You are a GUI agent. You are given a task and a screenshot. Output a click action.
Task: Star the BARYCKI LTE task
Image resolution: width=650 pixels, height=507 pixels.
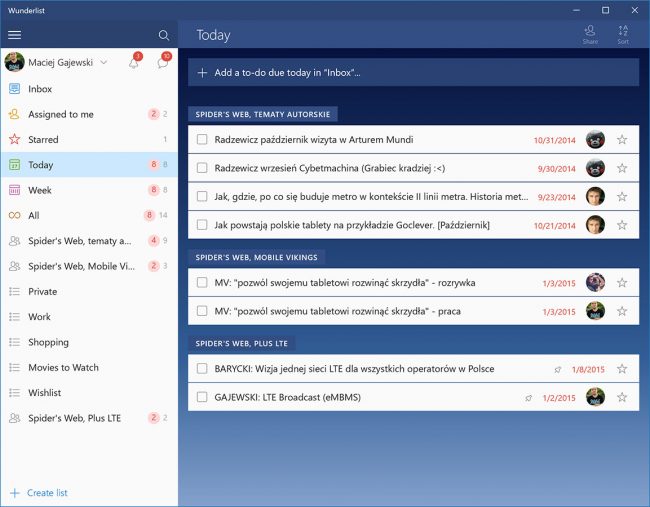[622, 369]
